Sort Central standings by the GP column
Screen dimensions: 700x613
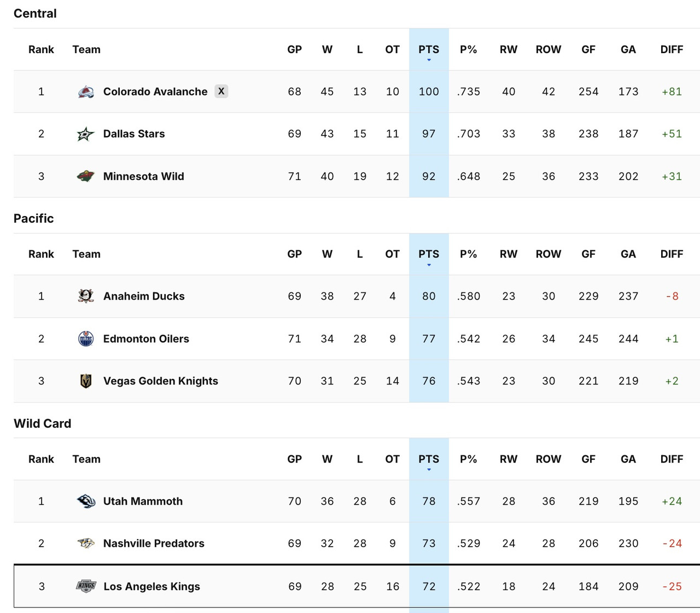(294, 49)
